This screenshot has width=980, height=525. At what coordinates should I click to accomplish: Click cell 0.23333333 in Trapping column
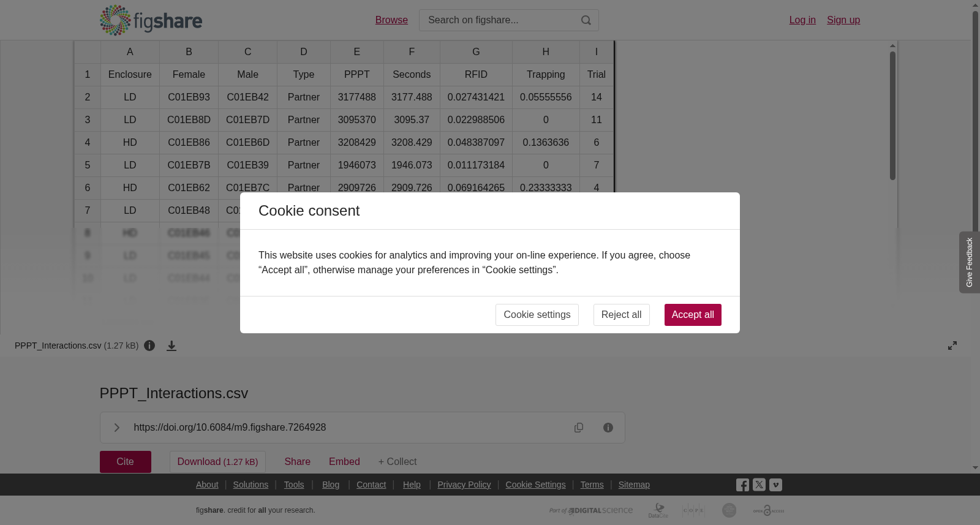(x=546, y=188)
